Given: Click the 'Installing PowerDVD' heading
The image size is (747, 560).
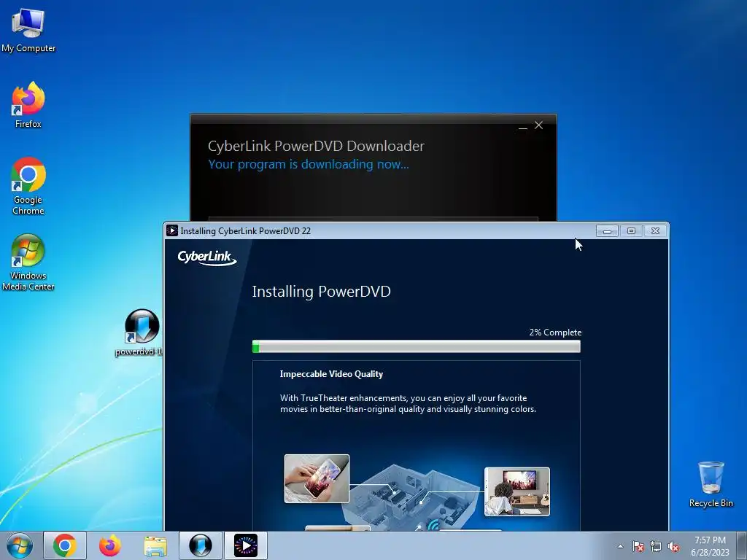Looking at the screenshot, I should coord(321,292).
